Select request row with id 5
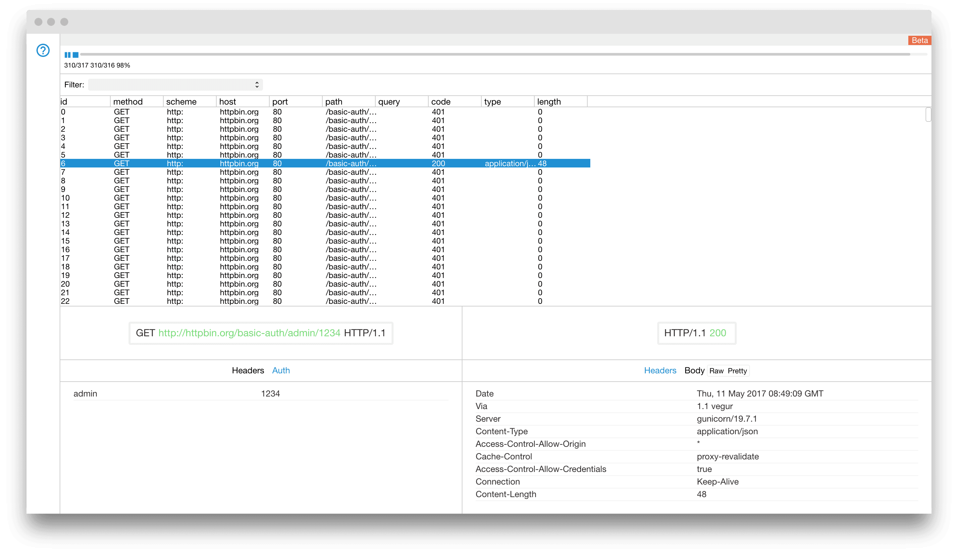Image resolution: width=958 pixels, height=560 pixels. [325, 155]
